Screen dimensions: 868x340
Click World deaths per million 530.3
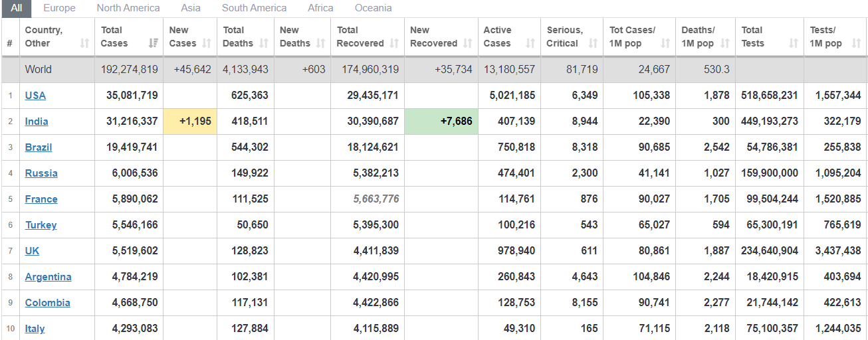pos(716,70)
